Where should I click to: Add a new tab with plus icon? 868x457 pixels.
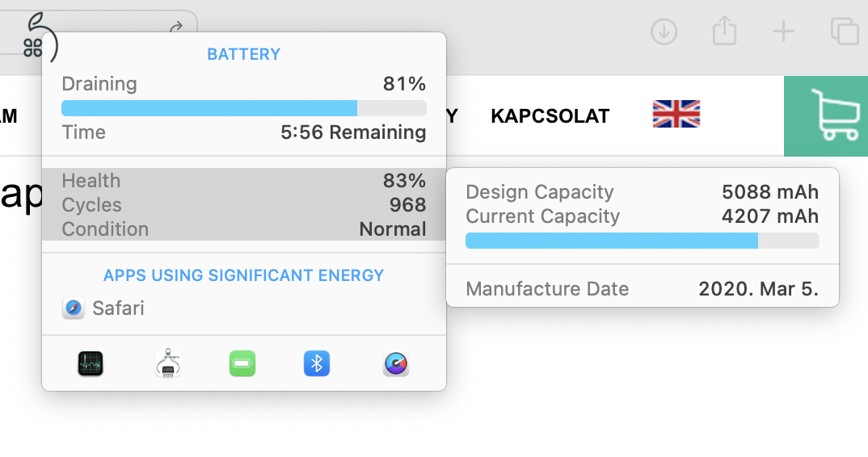pos(783,31)
